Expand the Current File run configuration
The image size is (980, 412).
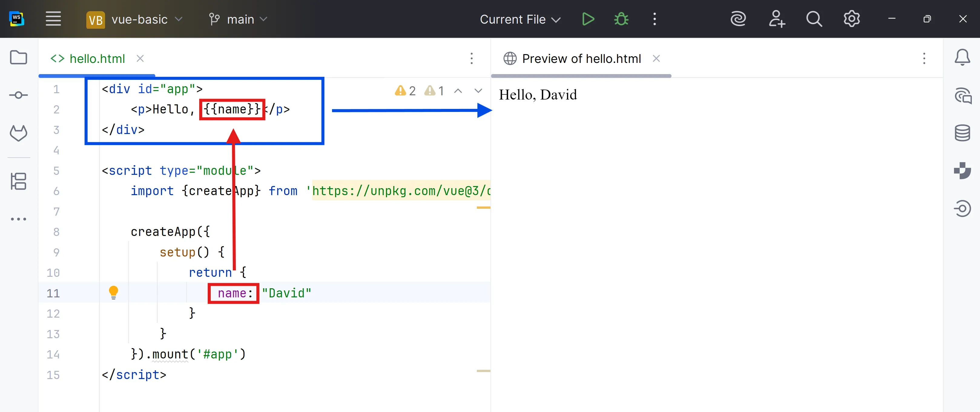[520, 19]
